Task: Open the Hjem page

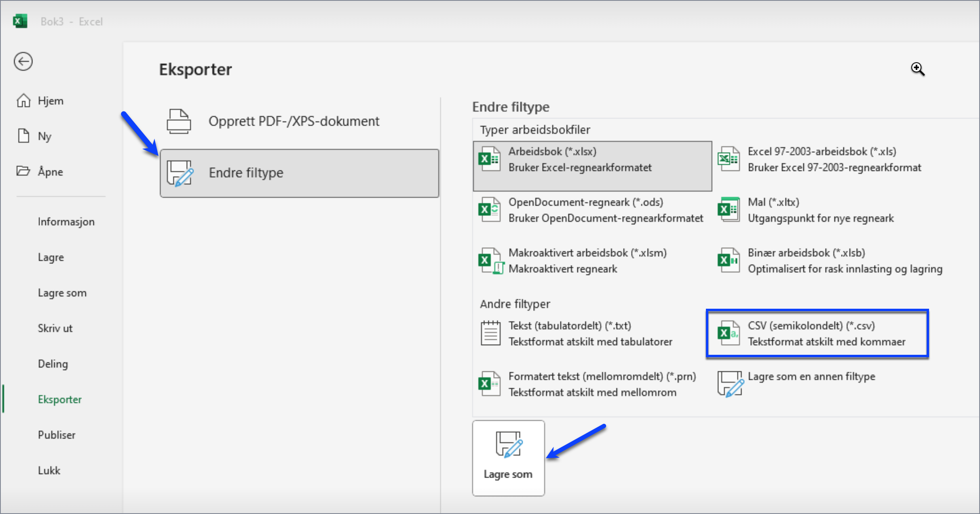Action: point(51,101)
